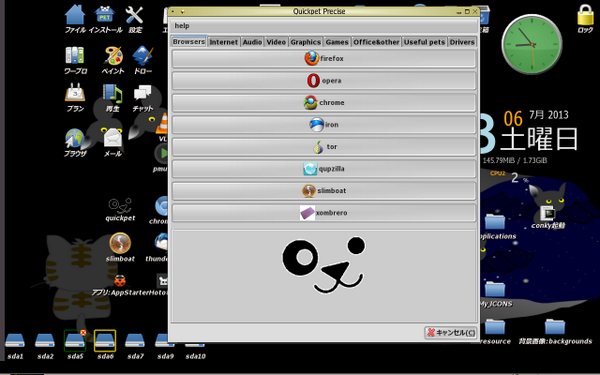This screenshot has height=375, width=600.
Task: Open the インストール PET installer icon
Action: 105,19
